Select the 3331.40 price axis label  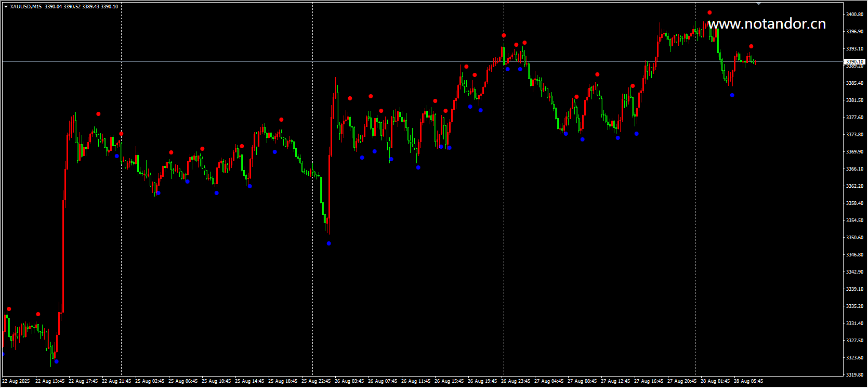(x=854, y=324)
